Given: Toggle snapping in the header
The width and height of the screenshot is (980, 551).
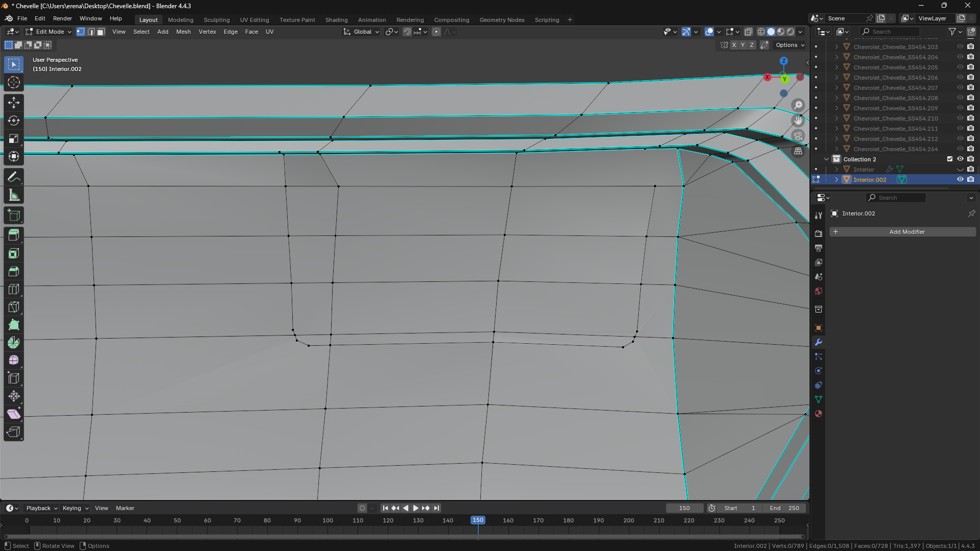Looking at the screenshot, I should (407, 32).
